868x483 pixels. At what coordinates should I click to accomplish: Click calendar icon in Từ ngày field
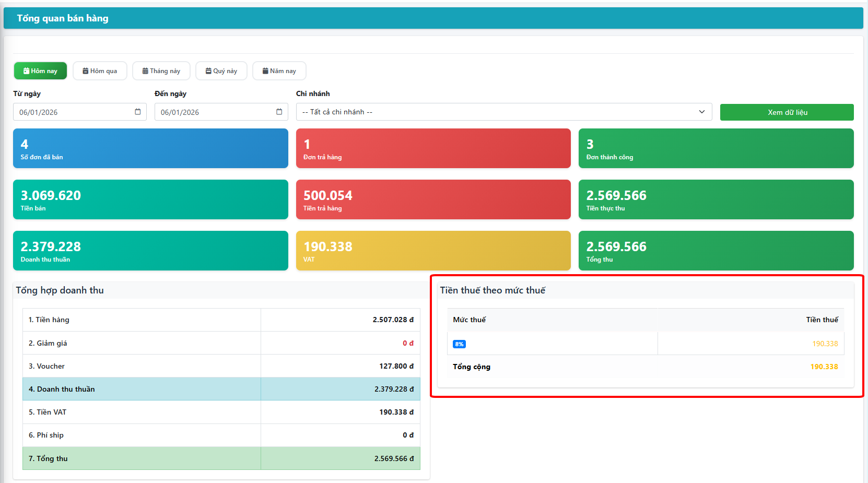[138, 112]
